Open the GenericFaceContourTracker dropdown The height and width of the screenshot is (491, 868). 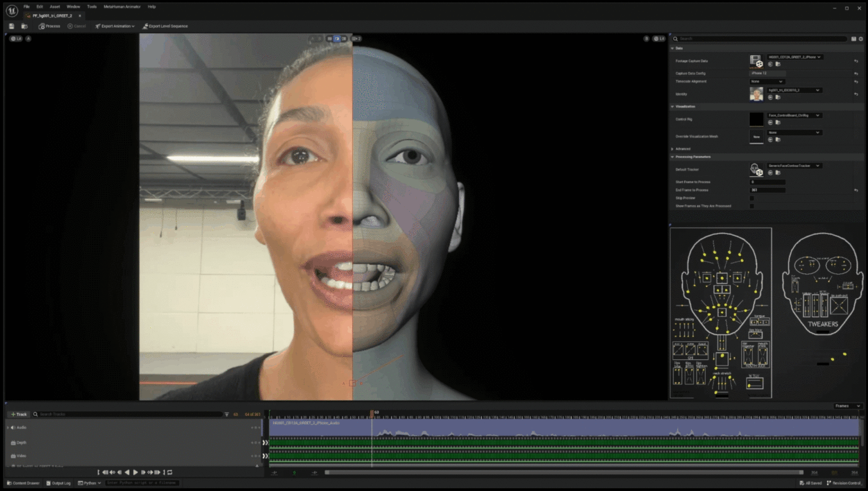[x=794, y=166]
